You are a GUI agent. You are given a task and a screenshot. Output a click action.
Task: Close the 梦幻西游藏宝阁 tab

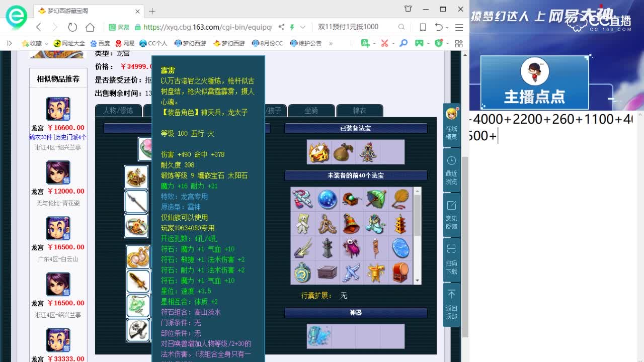point(137,11)
